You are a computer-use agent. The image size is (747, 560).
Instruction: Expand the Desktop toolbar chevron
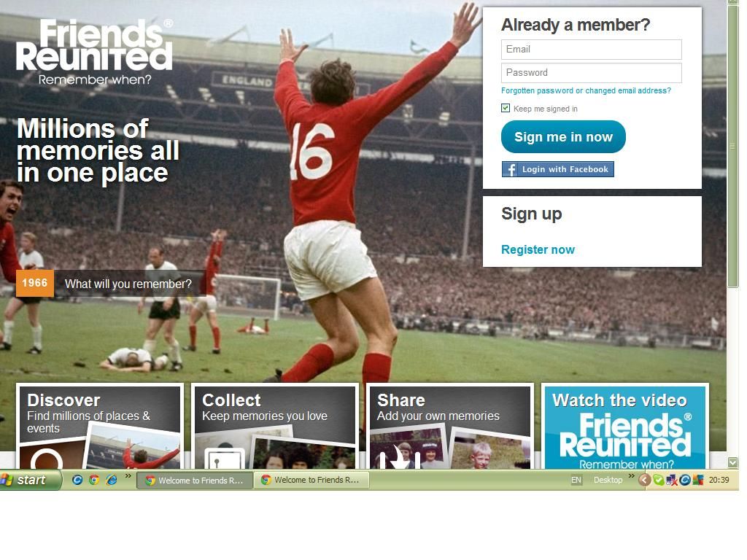631,476
